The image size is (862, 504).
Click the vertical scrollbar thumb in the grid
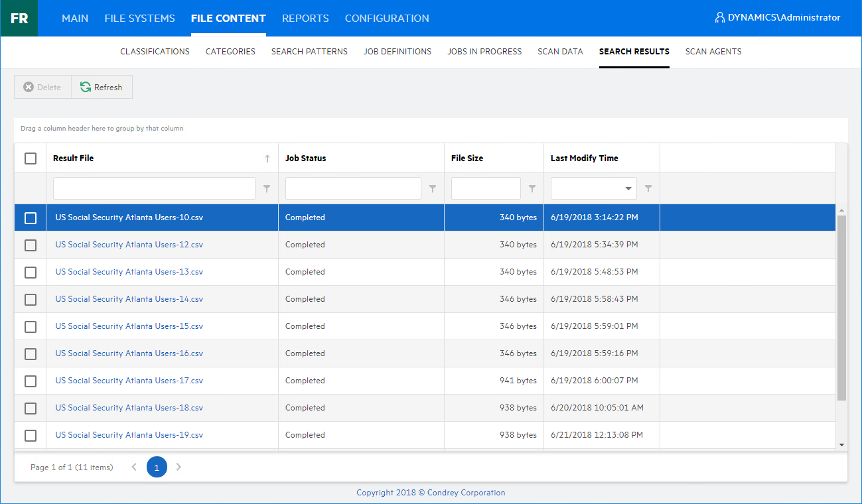tap(841, 305)
